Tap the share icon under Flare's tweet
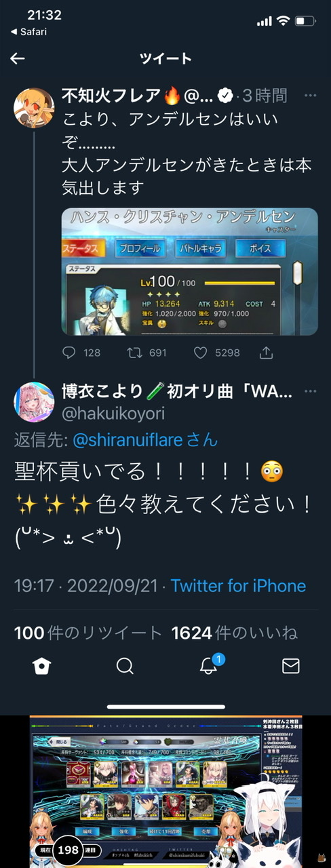Image resolution: width=331 pixels, height=868 pixels. tap(267, 352)
